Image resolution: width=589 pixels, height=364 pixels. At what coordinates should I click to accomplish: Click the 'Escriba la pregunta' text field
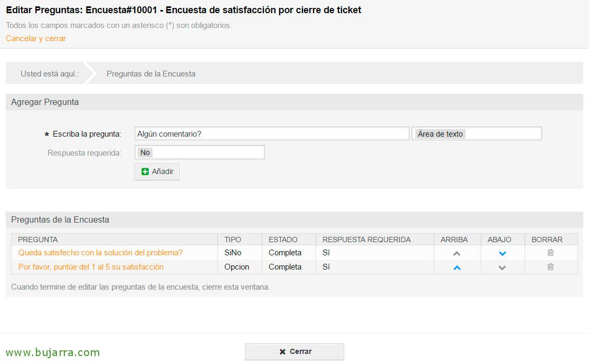[x=272, y=133]
